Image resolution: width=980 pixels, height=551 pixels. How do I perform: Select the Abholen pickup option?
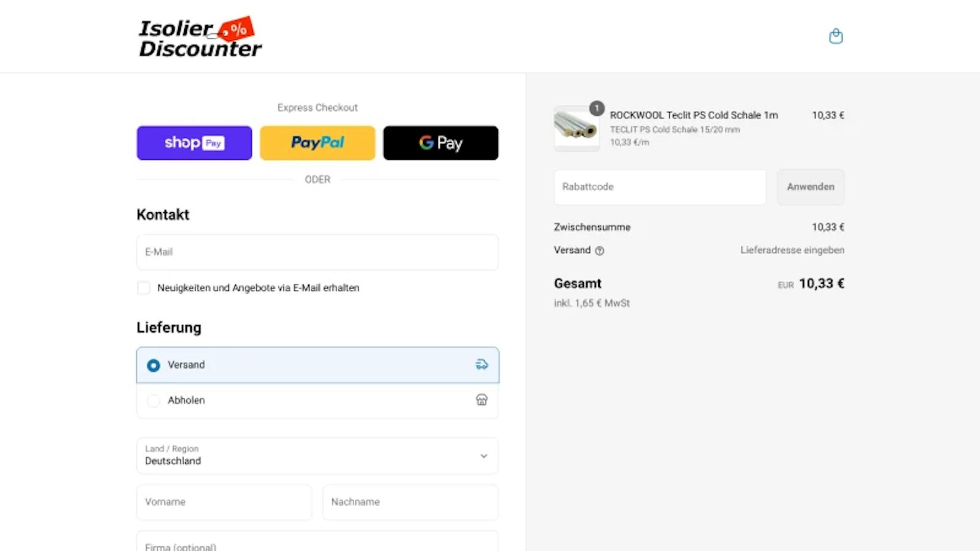click(153, 400)
